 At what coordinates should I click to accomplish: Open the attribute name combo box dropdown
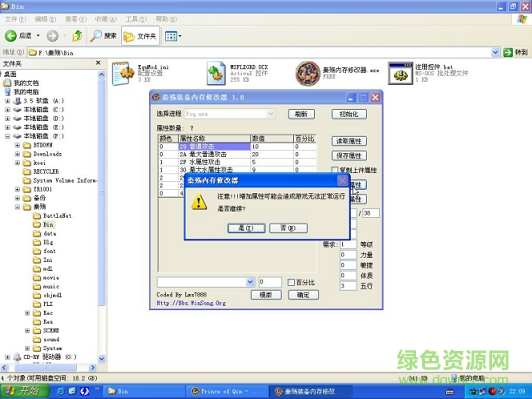[x=250, y=282]
